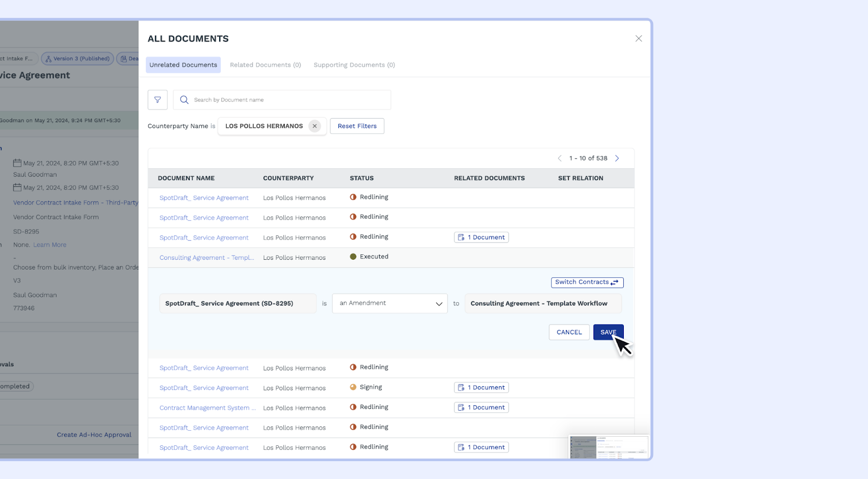Image resolution: width=868 pixels, height=479 pixels.
Task: Open Consulting Agreement - Templ... document link
Action: pyautogui.click(x=206, y=258)
